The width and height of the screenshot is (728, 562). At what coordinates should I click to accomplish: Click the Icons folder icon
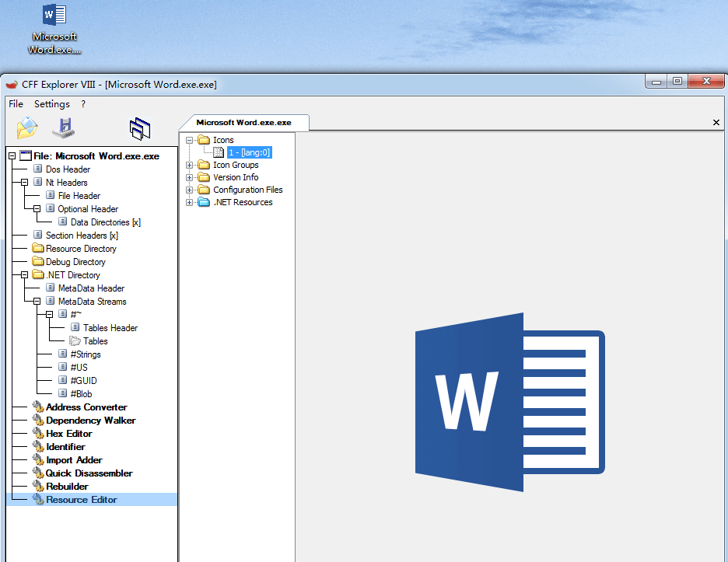[x=203, y=140]
